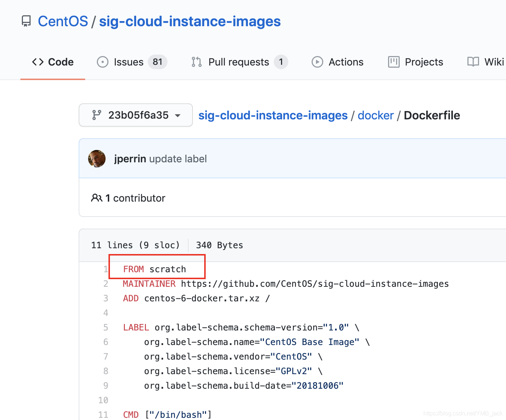Click the LABEL schema-version="1.0" line

point(241,327)
